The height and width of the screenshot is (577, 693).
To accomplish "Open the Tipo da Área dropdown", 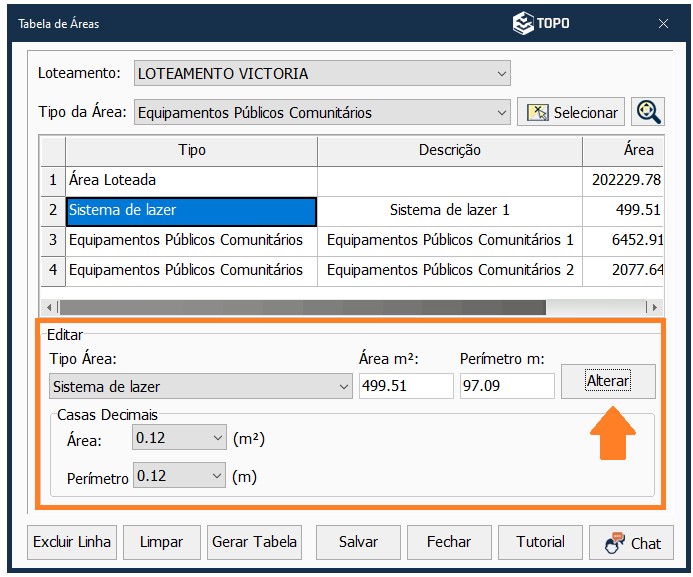I will (x=501, y=112).
